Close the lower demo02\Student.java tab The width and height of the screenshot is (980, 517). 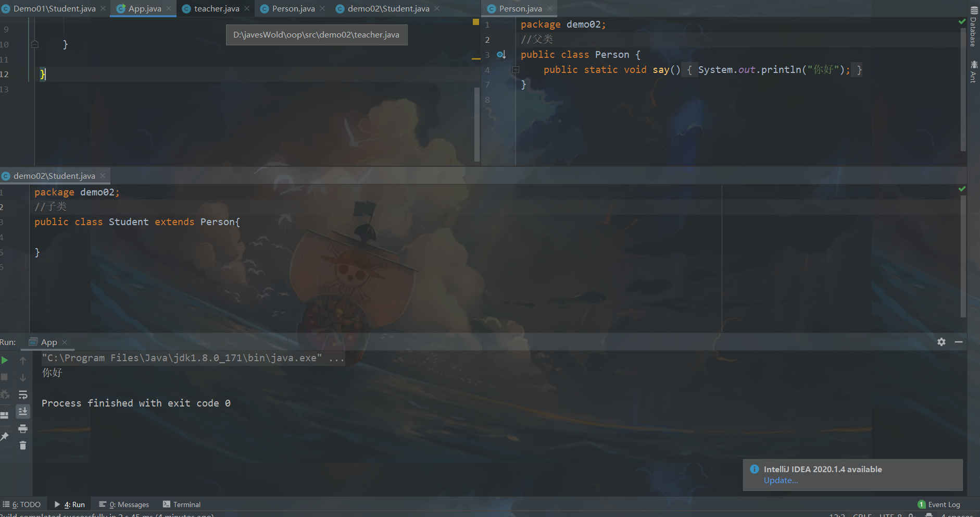tap(103, 176)
